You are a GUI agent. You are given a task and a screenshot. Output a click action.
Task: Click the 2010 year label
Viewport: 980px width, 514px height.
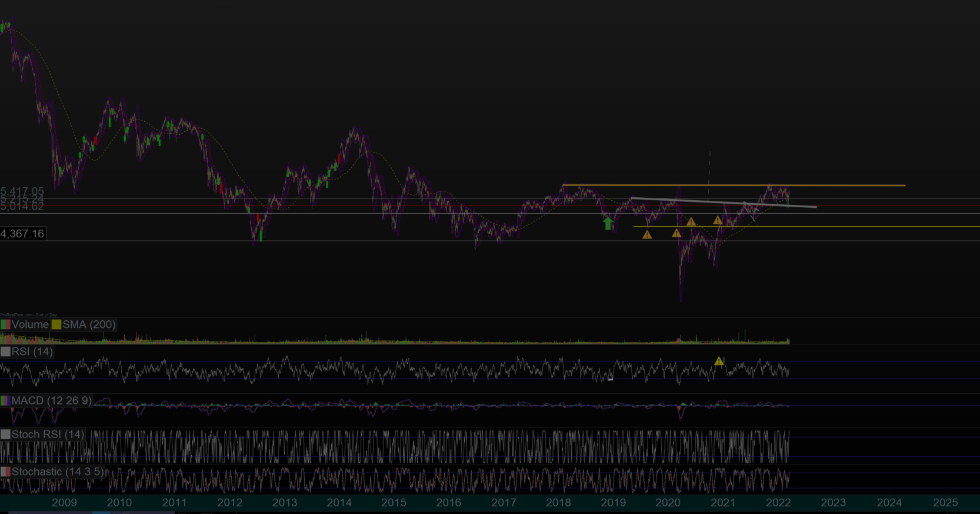click(x=119, y=503)
